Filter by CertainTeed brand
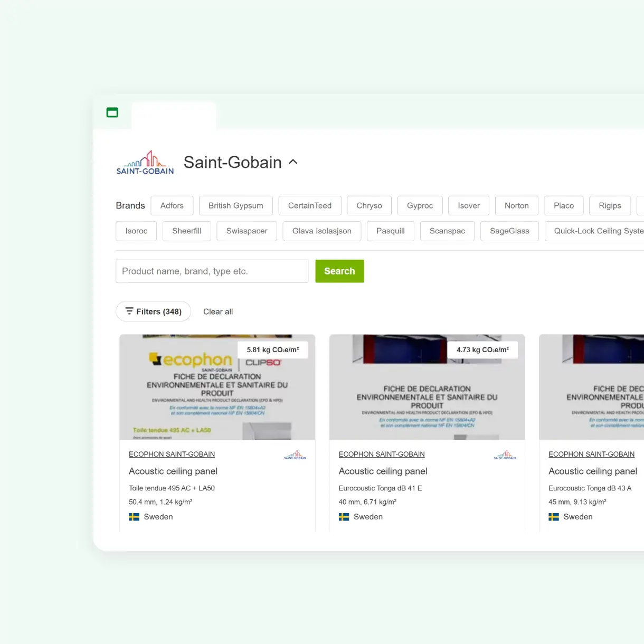 click(310, 206)
